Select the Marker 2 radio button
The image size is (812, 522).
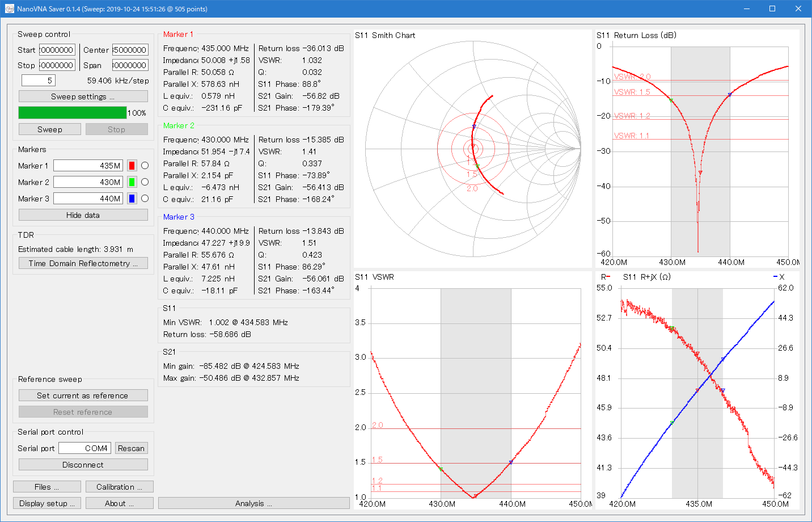click(x=145, y=182)
